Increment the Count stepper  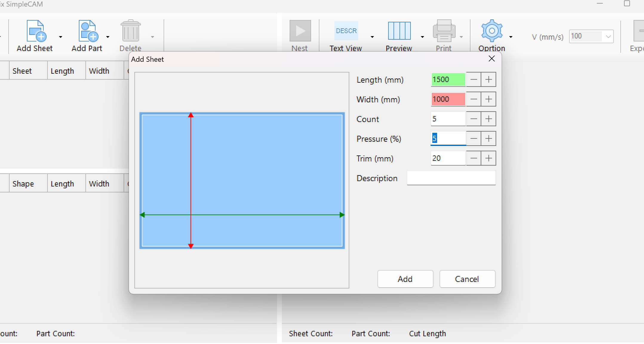click(x=488, y=119)
